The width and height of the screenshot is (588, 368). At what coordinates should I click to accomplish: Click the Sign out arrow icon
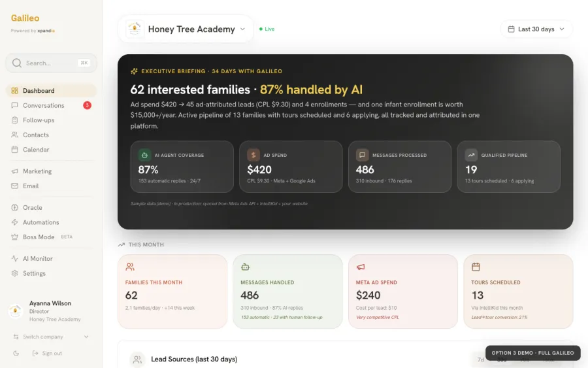point(35,353)
